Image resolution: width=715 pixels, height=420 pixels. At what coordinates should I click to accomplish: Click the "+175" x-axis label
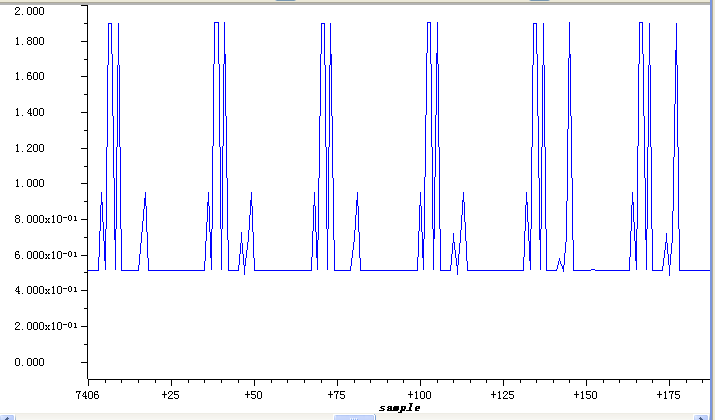[x=668, y=395]
